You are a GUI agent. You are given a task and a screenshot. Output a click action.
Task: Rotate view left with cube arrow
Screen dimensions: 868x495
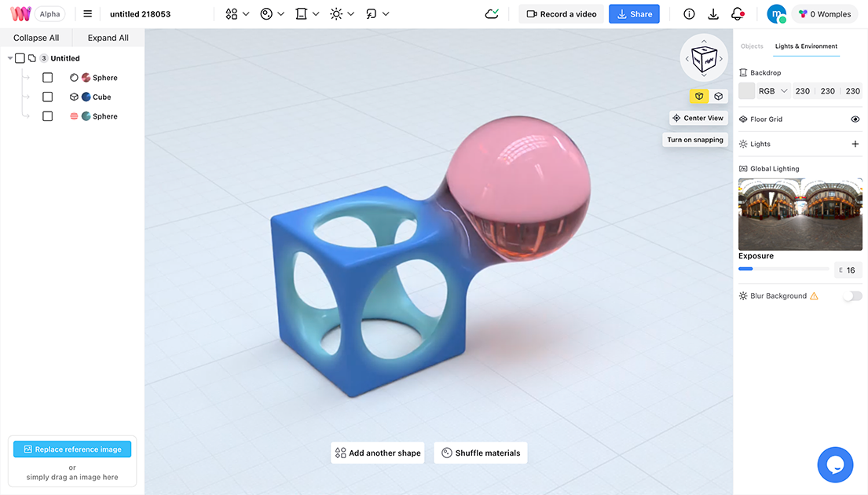tap(687, 59)
